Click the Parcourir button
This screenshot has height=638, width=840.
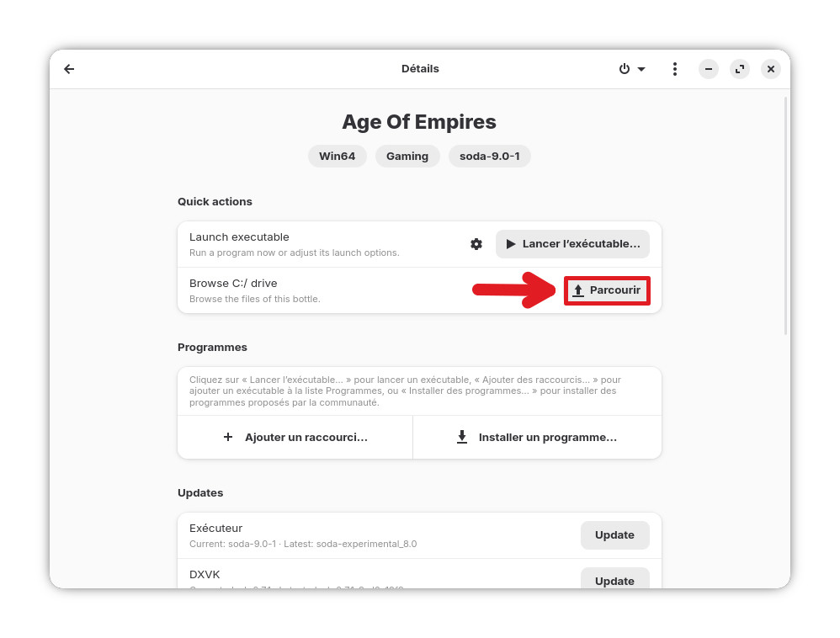click(x=607, y=290)
